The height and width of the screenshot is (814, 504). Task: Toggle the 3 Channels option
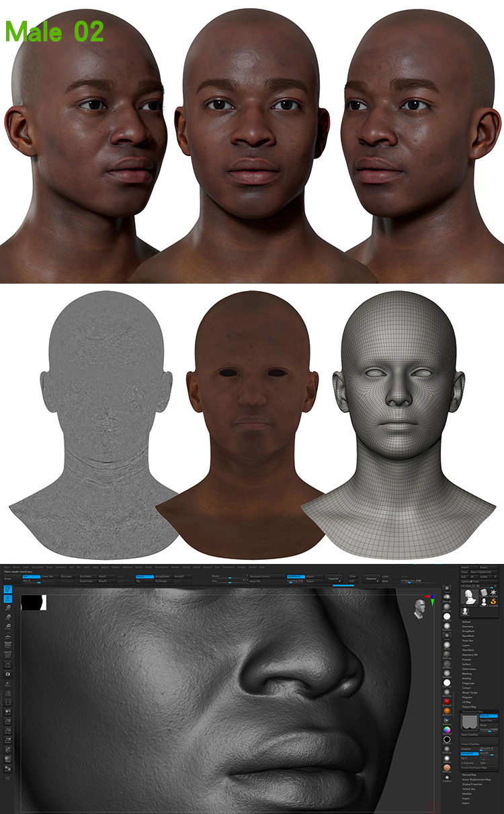point(470,763)
